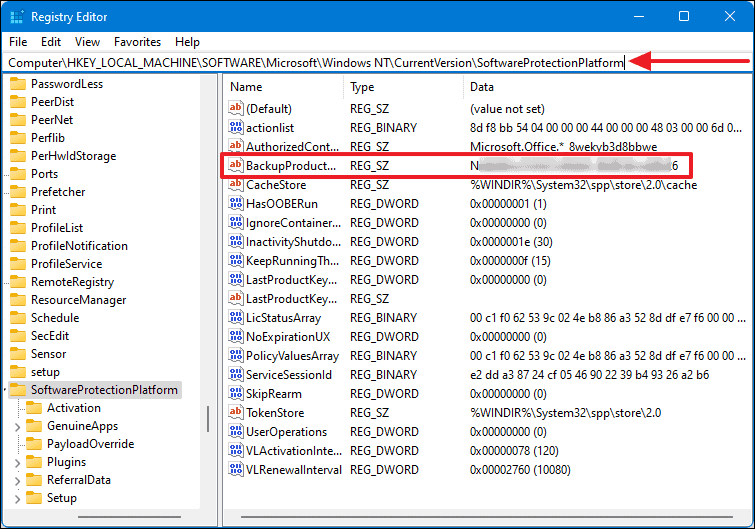Select the actionlist binary value icon
Screen dimensions: 755x529
click(x=236, y=127)
